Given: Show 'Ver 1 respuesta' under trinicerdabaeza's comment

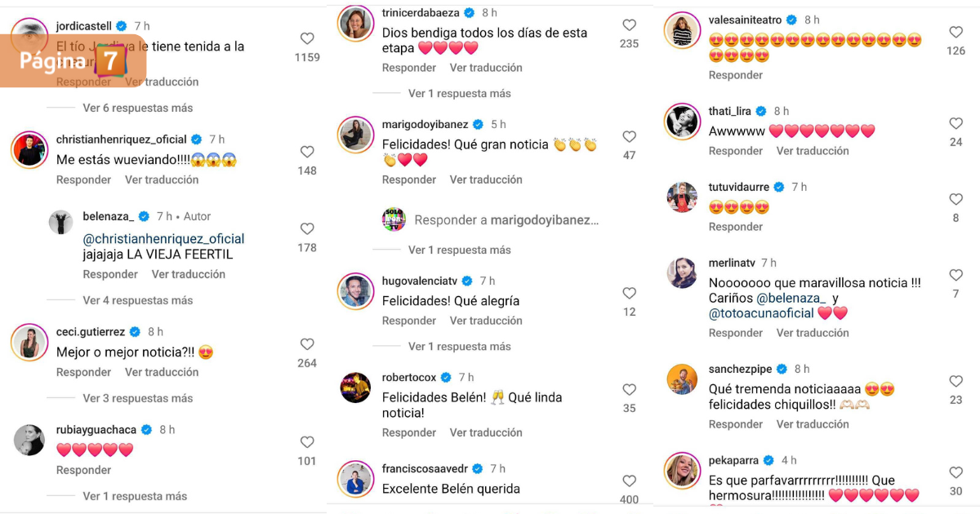Looking at the screenshot, I should click(457, 93).
